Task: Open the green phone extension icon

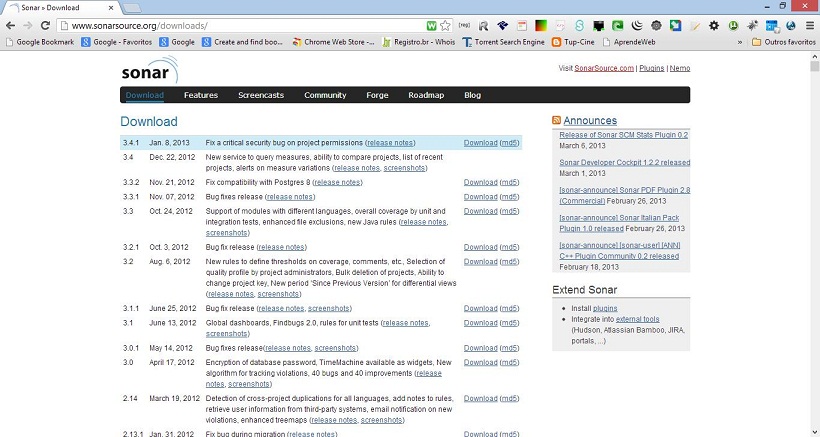Action: [x=618, y=25]
